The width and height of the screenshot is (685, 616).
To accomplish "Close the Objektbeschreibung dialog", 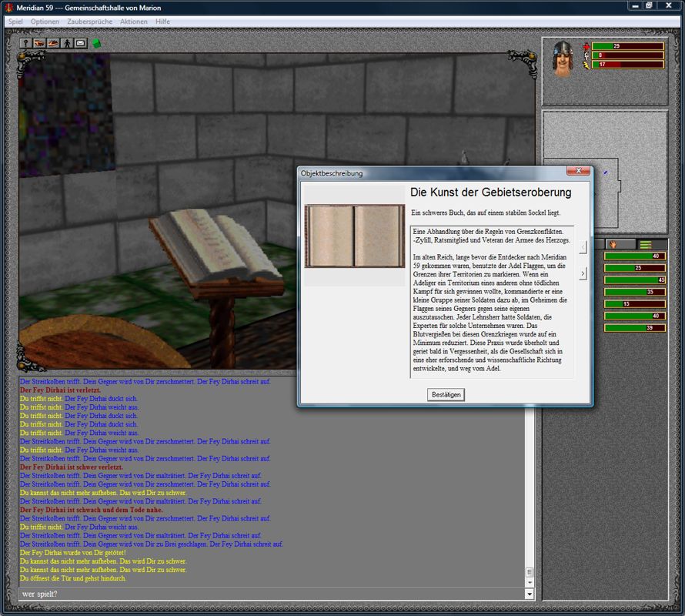I will (x=579, y=171).
